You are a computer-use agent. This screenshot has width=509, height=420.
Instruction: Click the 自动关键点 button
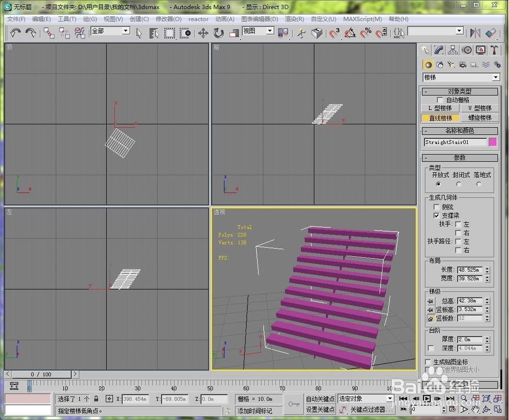[320, 399]
